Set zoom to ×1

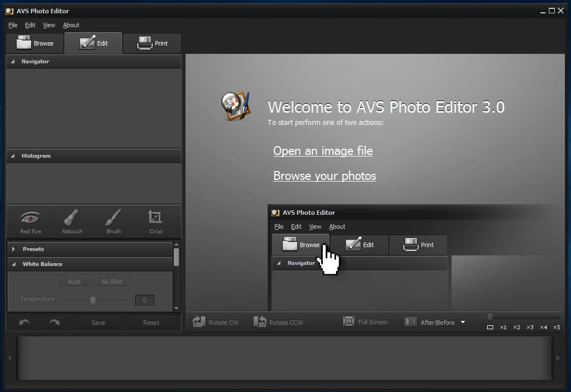point(503,327)
